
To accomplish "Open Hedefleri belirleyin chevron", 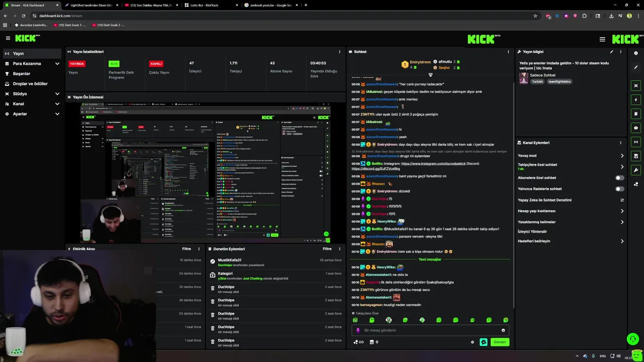I will click(x=622, y=241).
